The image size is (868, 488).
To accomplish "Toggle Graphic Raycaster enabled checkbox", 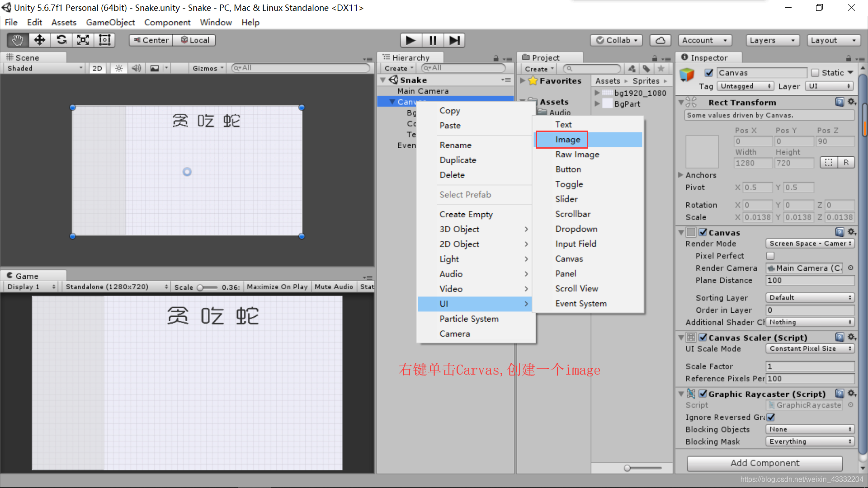I will coord(703,394).
